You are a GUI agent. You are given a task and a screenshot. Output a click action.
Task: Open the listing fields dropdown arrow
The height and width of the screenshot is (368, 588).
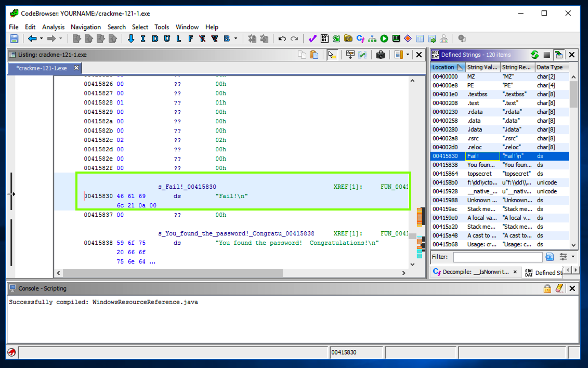point(408,55)
